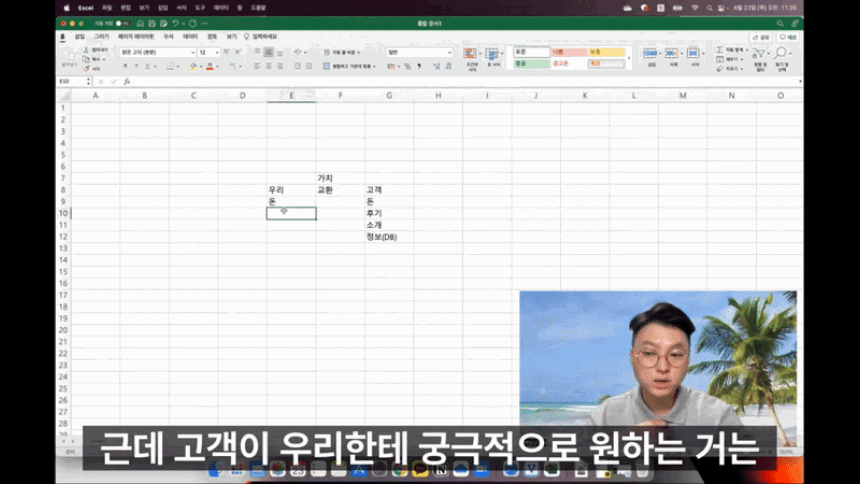Expand the number format dropdown

tap(449, 52)
